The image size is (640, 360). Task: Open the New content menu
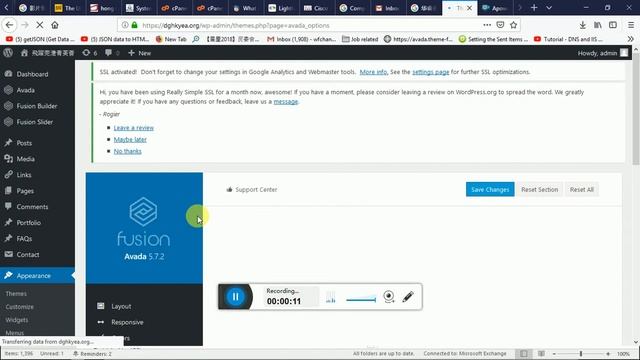pos(140,53)
